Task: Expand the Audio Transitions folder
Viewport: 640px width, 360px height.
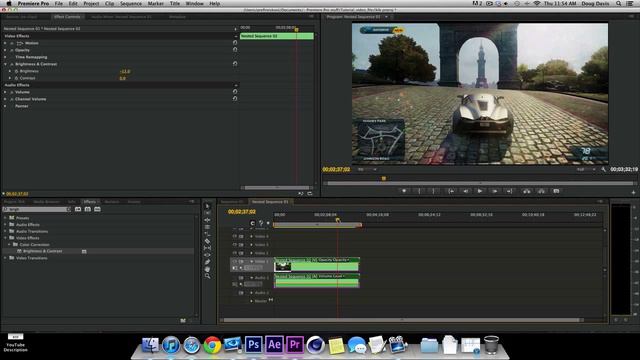Action: pos(5,231)
